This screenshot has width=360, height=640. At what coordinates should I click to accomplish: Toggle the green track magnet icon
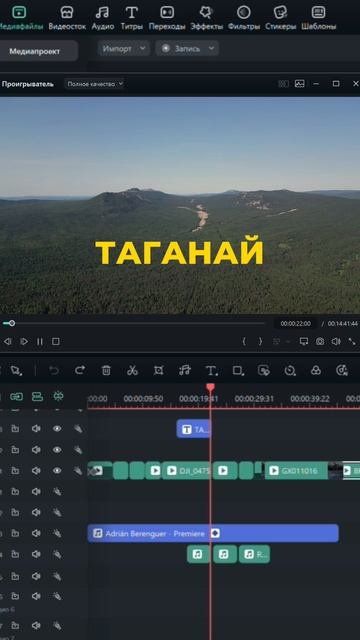pos(37,396)
